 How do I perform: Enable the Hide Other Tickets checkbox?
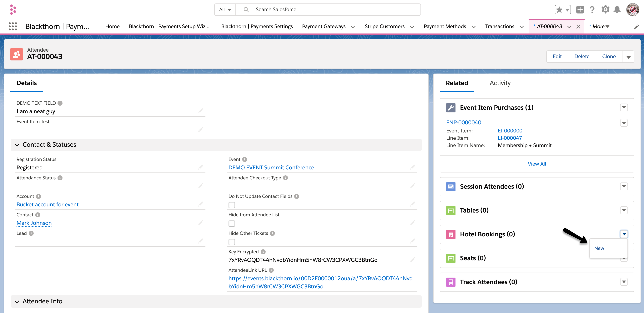tap(232, 242)
